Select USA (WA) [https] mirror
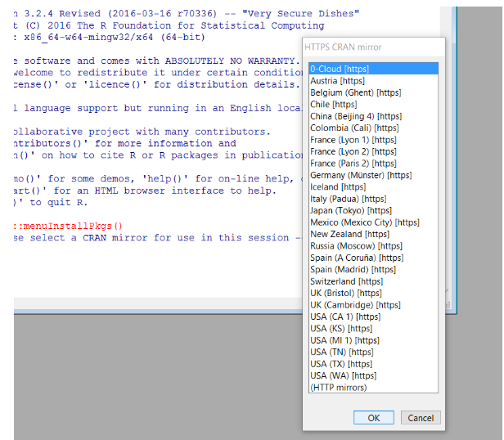 [x=373, y=375]
